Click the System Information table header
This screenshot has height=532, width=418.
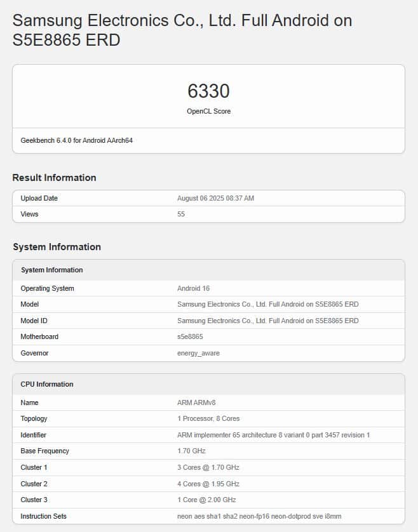208,270
